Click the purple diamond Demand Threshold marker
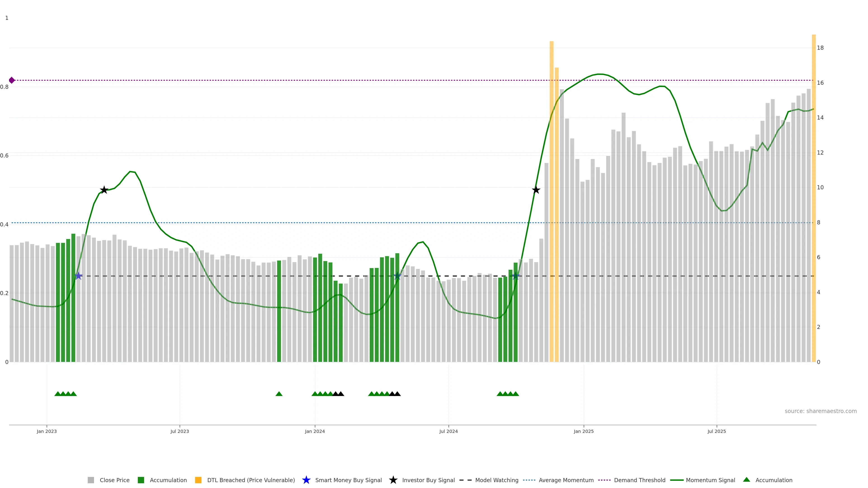This screenshot has width=868, height=488. [12, 80]
